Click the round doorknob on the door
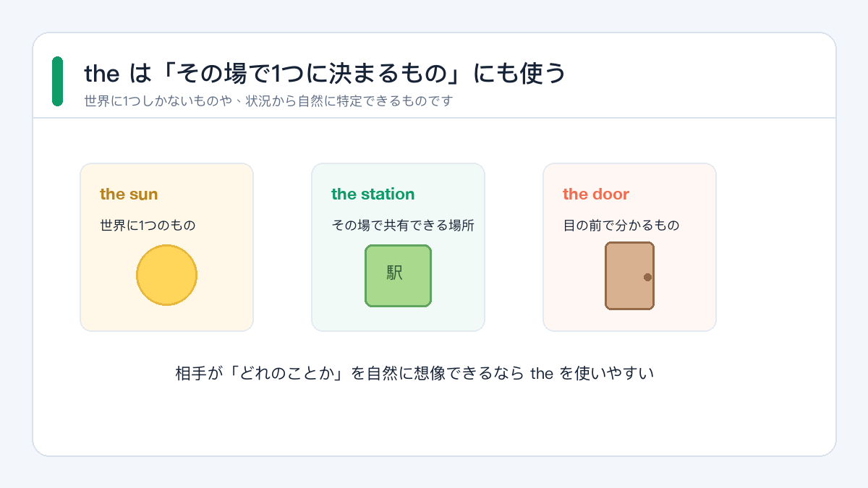The height and width of the screenshot is (488, 868). point(647,277)
